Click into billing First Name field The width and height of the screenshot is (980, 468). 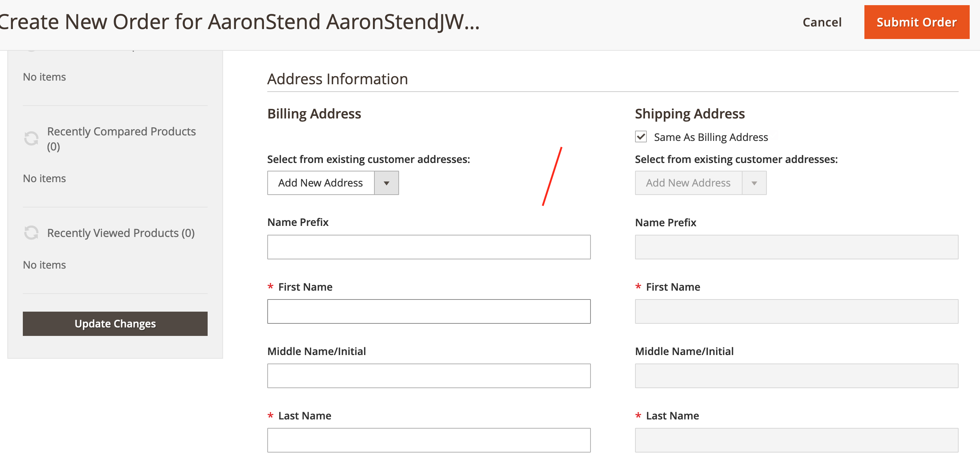click(x=429, y=311)
